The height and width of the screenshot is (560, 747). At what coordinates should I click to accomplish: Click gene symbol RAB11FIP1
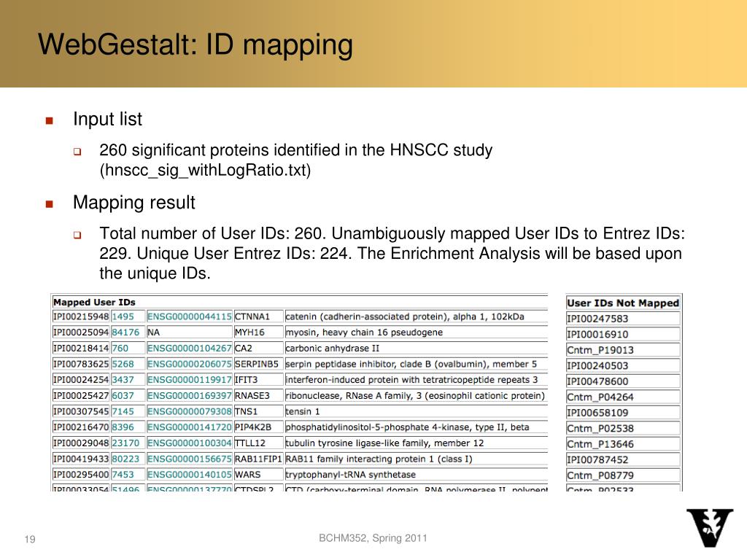pos(258,459)
